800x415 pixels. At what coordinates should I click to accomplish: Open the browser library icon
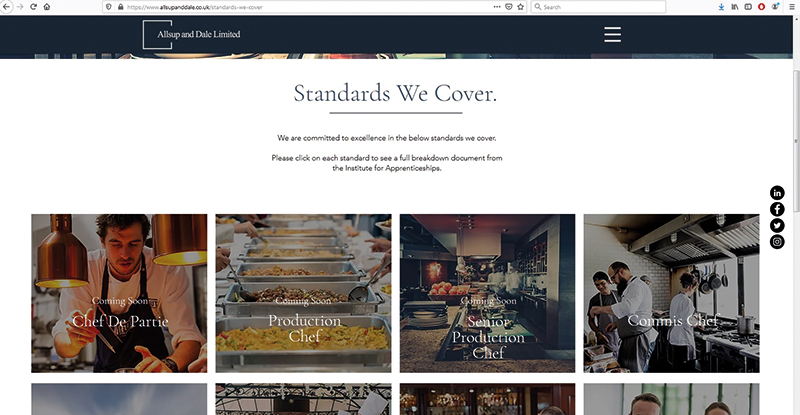pyautogui.click(x=735, y=7)
